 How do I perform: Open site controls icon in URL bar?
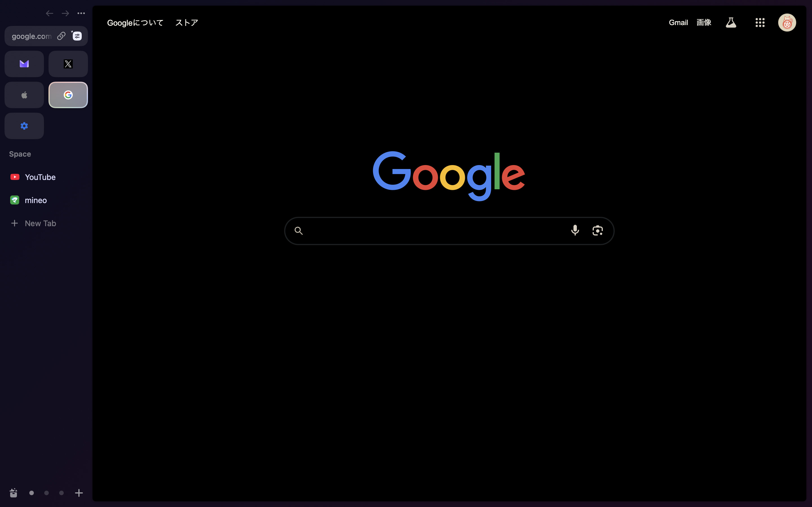(77, 36)
